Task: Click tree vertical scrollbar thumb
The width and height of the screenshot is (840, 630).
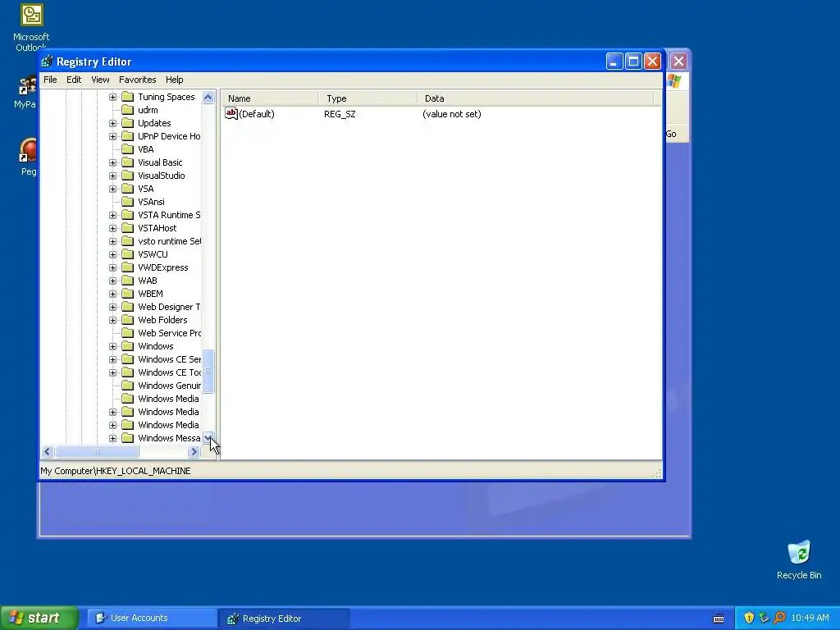Action: click(208, 372)
